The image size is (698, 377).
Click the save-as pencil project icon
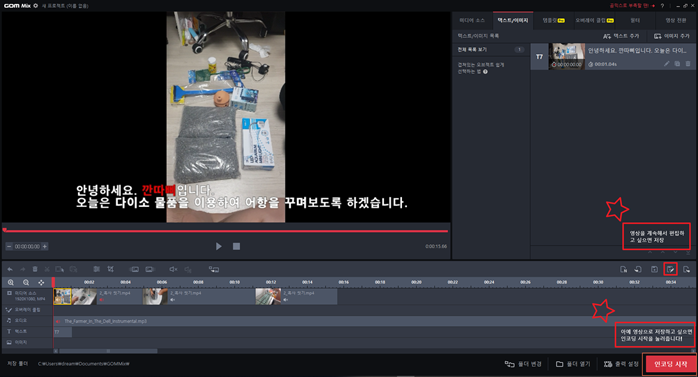pyautogui.click(x=670, y=269)
